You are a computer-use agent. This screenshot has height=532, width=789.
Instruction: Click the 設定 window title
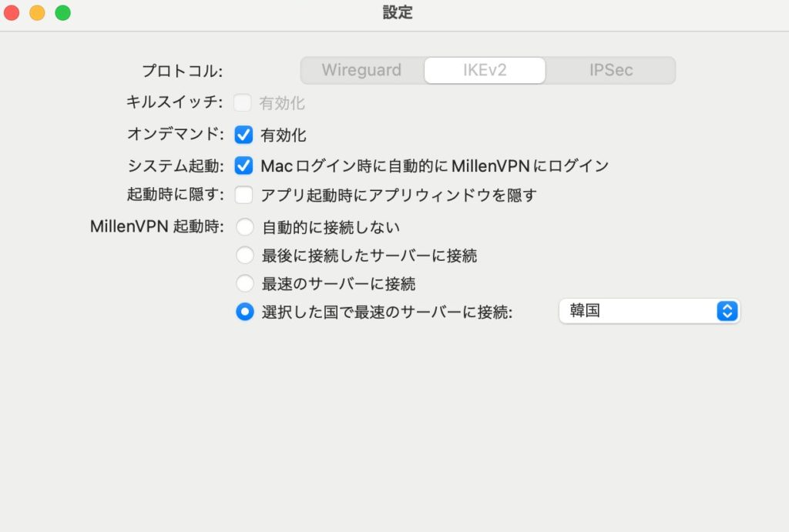tap(398, 12)
